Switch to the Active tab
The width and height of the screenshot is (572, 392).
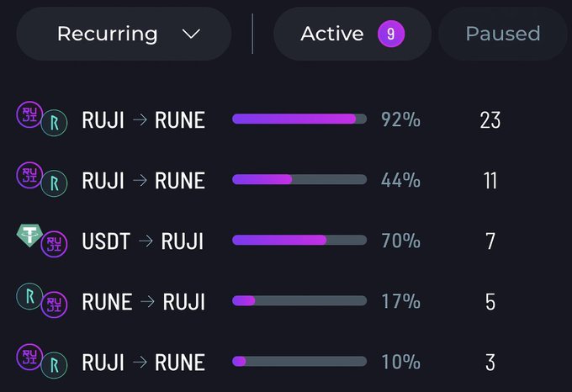point(332,34)
